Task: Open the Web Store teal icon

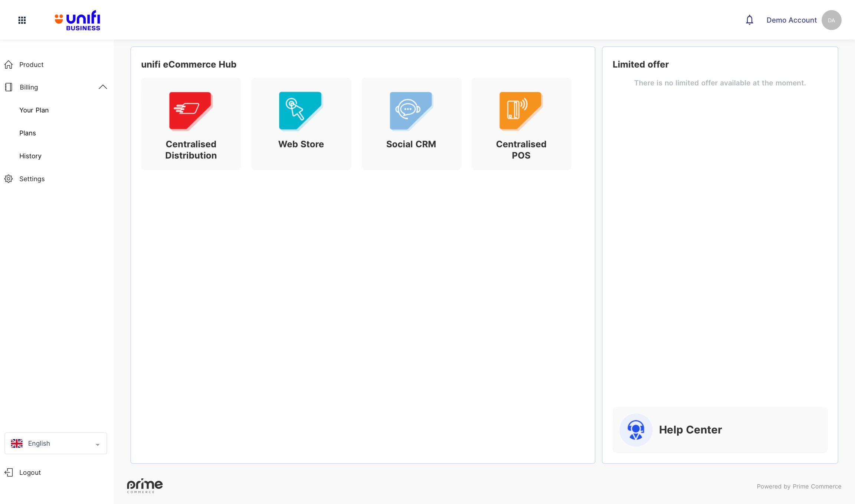Action: click(x=301, y=111)
